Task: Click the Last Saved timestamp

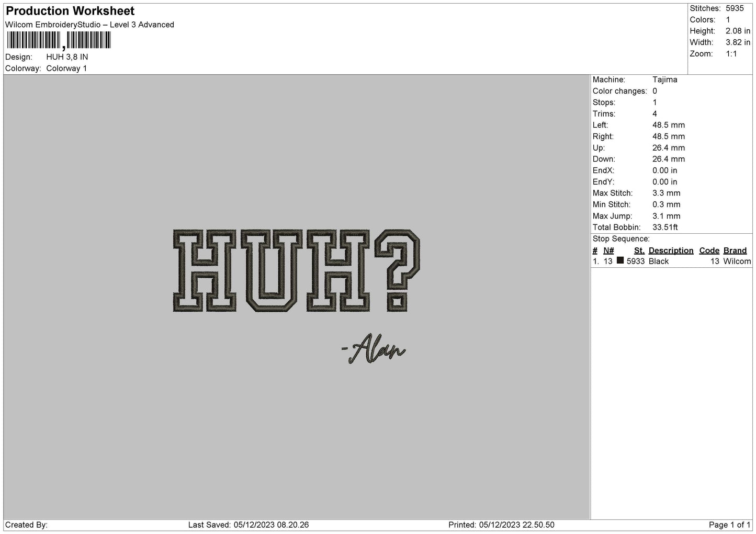Action: tap(249, 525)
